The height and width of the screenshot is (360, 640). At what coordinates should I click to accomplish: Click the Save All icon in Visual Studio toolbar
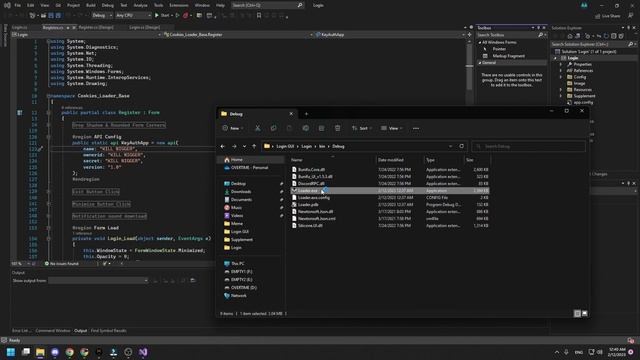pyautogui.click(x=58, y=15)
